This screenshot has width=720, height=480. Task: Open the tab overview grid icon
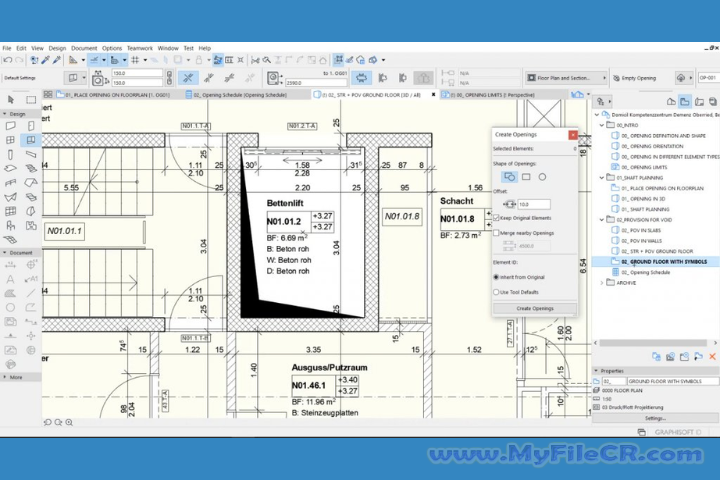click(x=48, y=94)
